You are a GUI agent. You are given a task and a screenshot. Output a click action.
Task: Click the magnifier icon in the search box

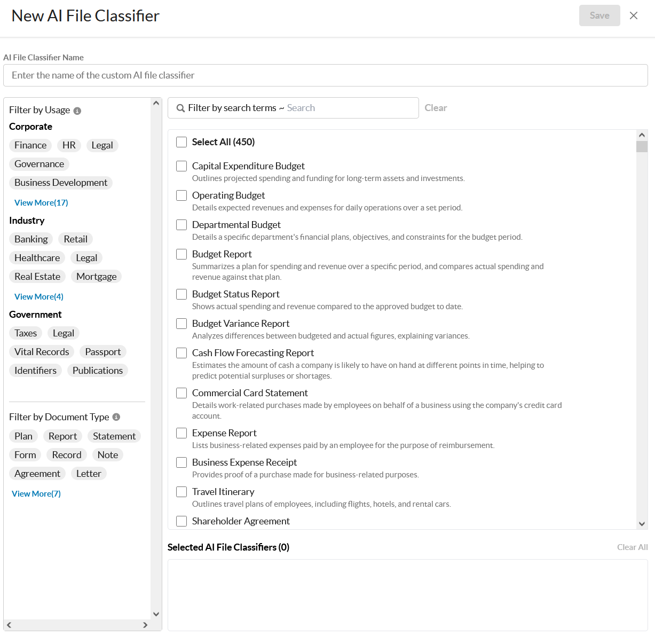(x=181, y=108)
